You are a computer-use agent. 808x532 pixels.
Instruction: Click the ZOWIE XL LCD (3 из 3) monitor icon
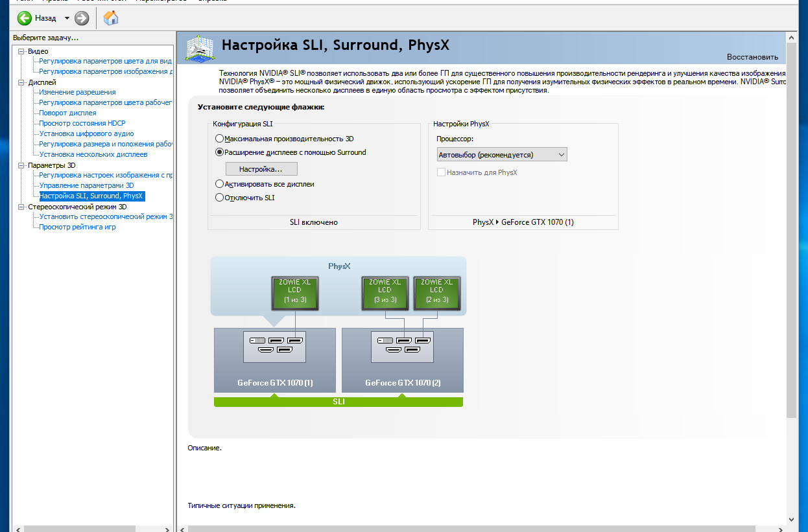pyautogui.click(x=385, y=293)
